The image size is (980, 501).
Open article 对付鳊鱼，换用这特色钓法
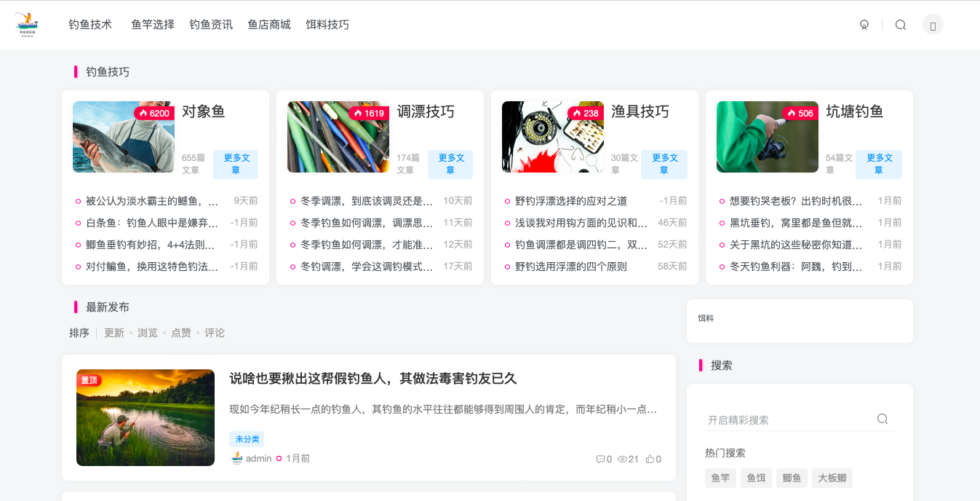(152, 267)
